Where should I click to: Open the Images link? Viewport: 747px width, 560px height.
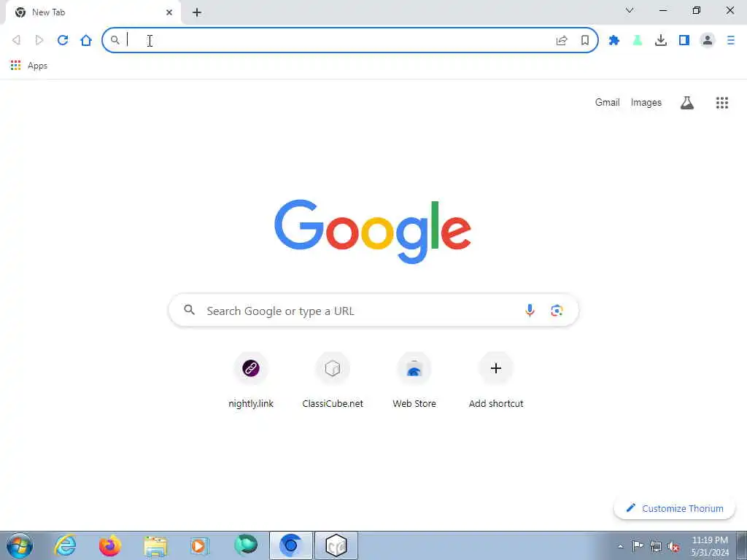(646, 102)
